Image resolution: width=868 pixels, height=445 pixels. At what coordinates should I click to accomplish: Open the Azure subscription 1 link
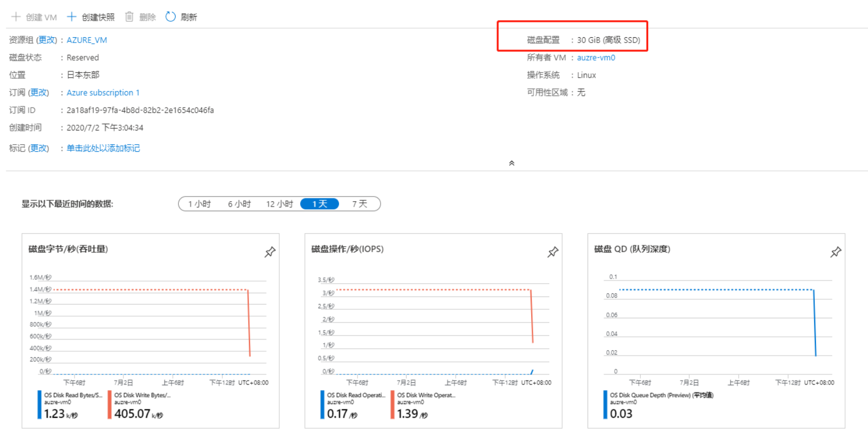[x=103, y=93]
